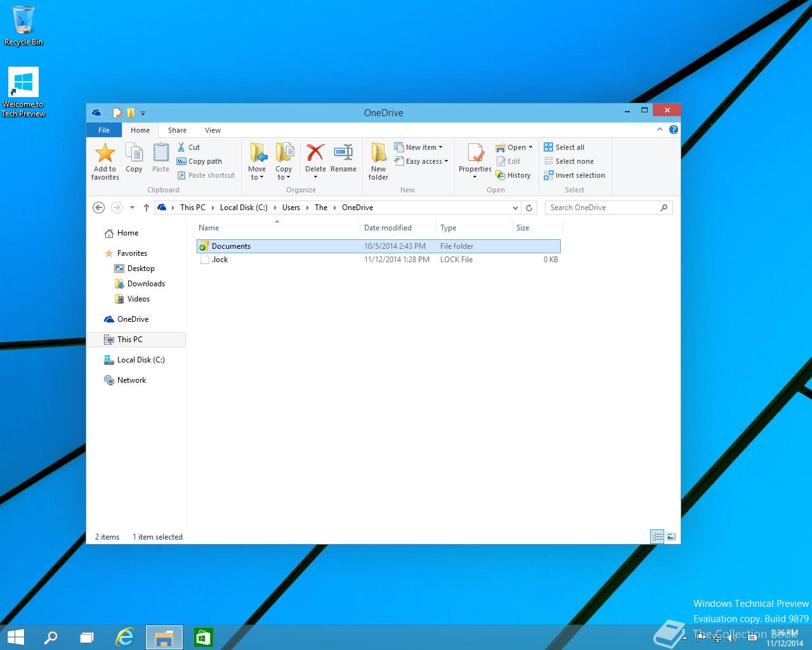Click Users in the address bar
The width and height of the screenshot is (812, 650).
tap(291, 208)
